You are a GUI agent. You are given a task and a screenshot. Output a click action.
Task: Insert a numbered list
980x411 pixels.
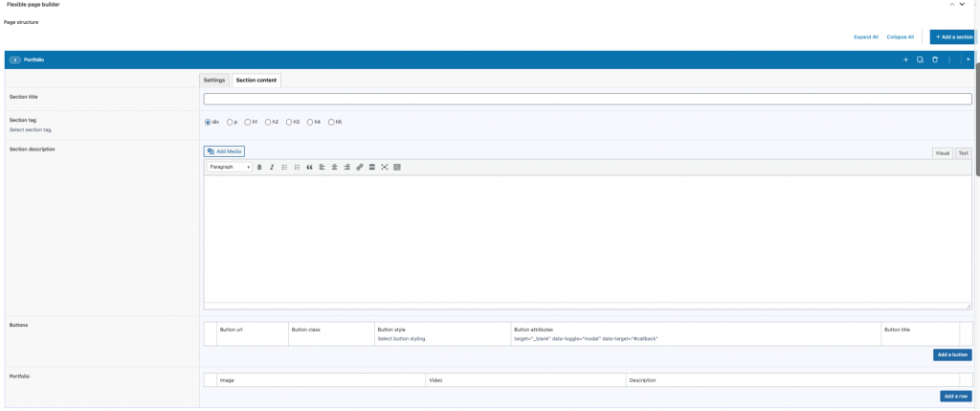pyautogui.click(x=297, y=167)
